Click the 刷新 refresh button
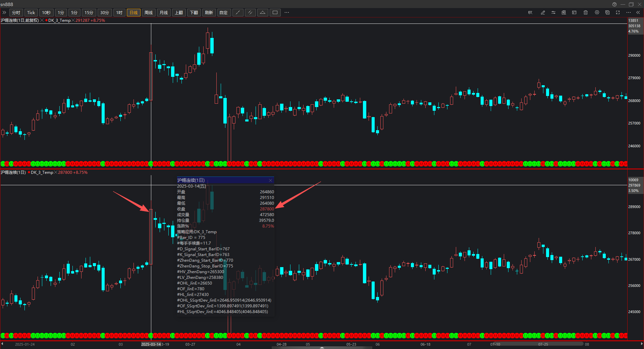Screen dimensions: 644x349 [209, 13]
